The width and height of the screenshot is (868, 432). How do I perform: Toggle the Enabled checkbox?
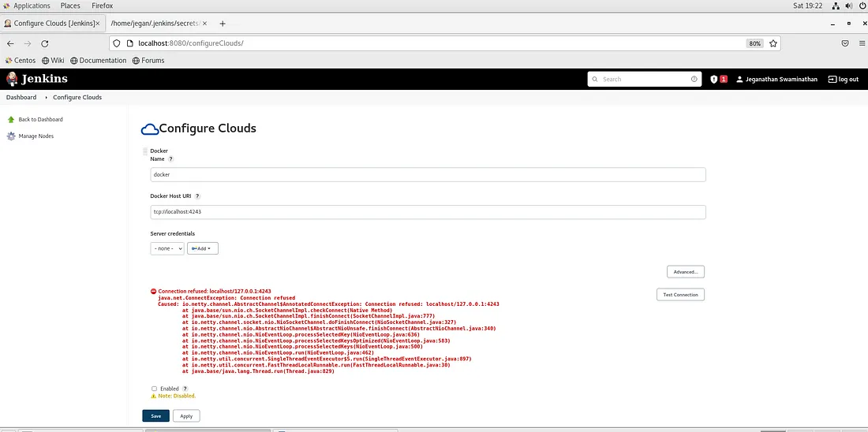(x=155, y=389)
